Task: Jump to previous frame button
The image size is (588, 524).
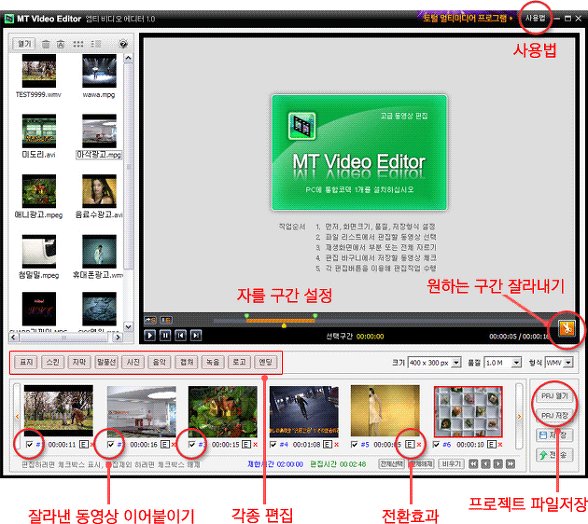Action: click(180, 335)
